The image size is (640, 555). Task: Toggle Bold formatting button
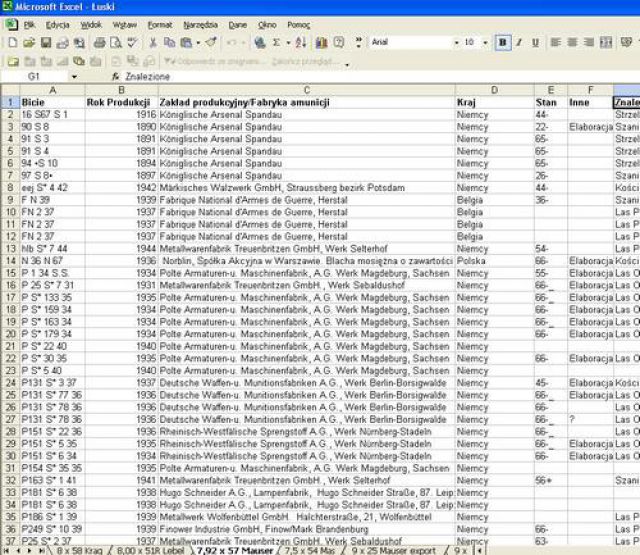point(502,42)
